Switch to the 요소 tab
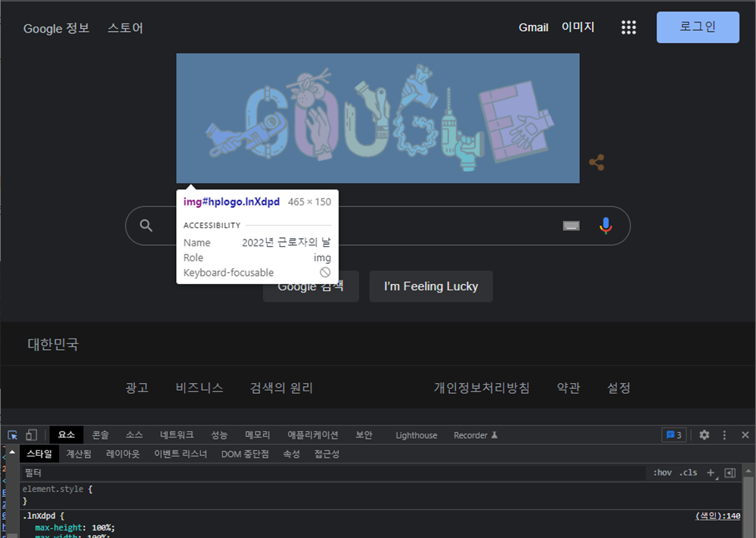This screenshot has height=538, width=756. click(67, 434)
